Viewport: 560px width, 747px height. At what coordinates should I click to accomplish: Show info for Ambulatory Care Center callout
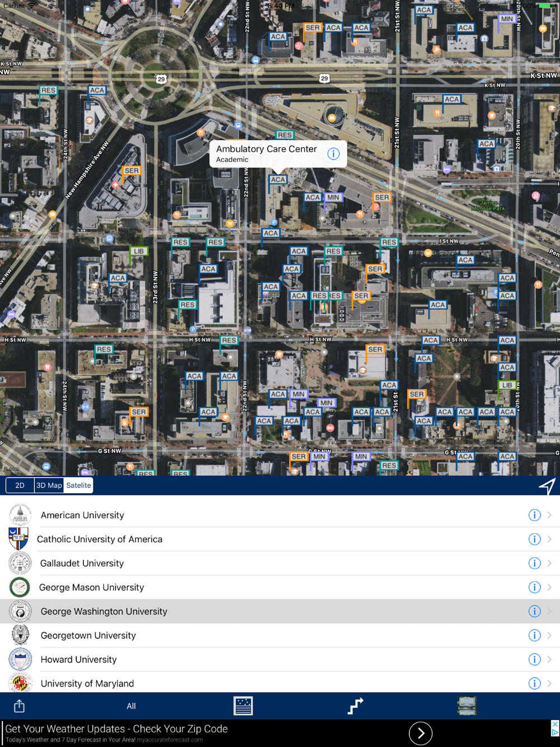[333, 153]
